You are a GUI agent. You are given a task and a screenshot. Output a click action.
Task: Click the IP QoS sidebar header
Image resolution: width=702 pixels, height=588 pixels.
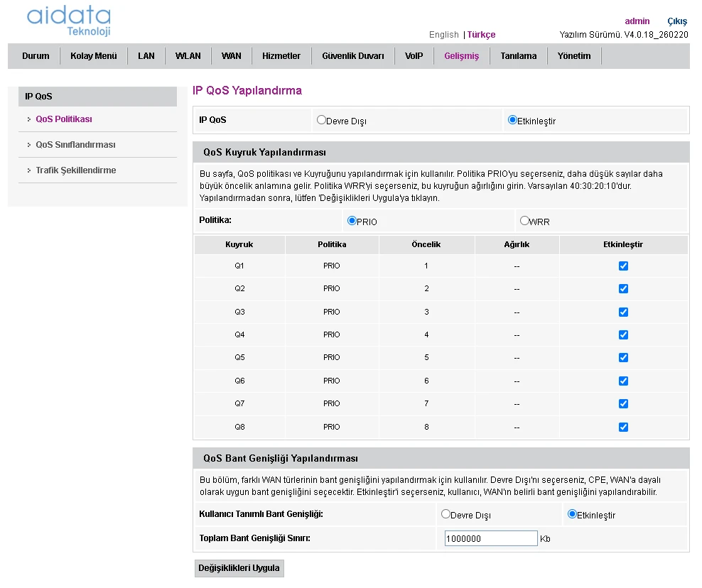[x=97, y=96]
